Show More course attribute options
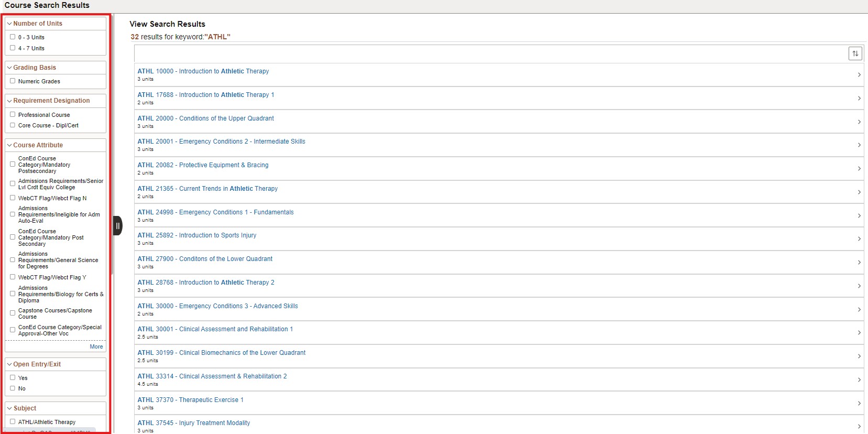The height and width of the screenshot is (434, 868). click(x=96, y=346)
